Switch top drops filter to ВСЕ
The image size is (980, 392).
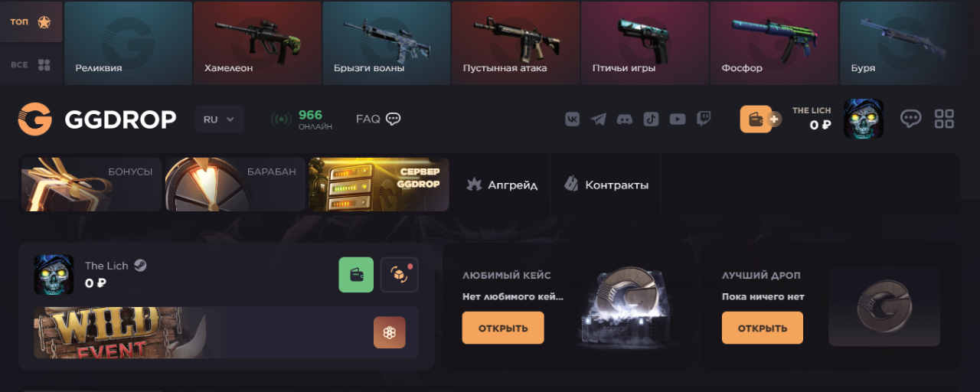tap(31, 64)
